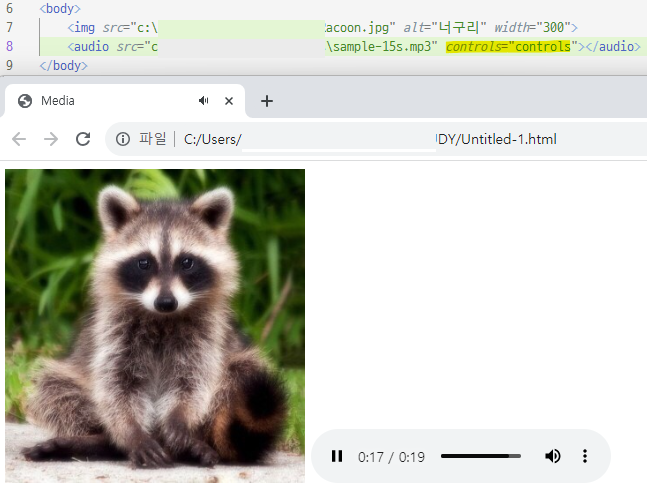Screen dimensions: 647x489
Task: Click the audio time display 0:17 / 0:19
Action: point(391,457)
